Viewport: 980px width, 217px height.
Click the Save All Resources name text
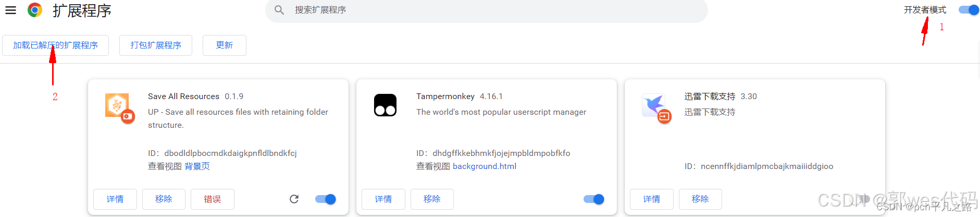pyautogui.click(x=183, y=97)
